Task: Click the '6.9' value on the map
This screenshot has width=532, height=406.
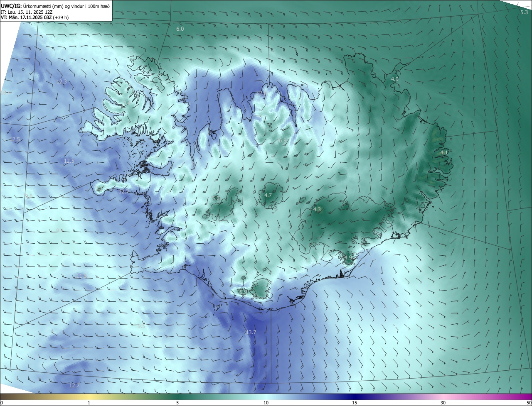Action: [282, 141]
